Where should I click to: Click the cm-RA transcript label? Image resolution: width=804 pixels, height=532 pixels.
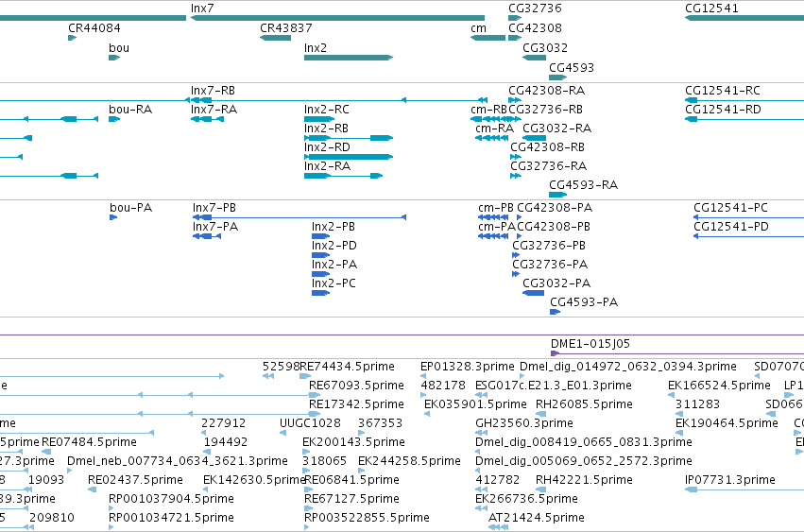(x=494, y=129)
